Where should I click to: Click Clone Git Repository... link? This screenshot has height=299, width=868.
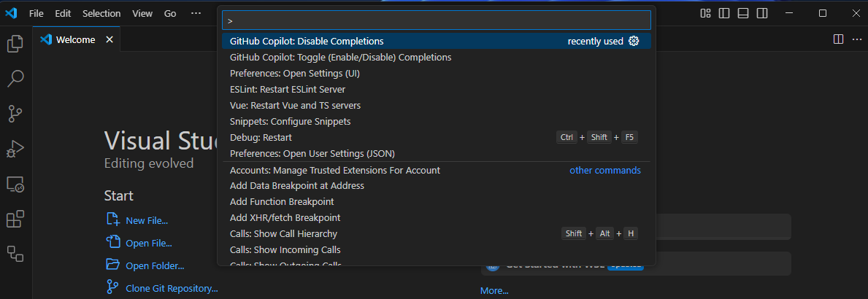[x=172, y=289]
